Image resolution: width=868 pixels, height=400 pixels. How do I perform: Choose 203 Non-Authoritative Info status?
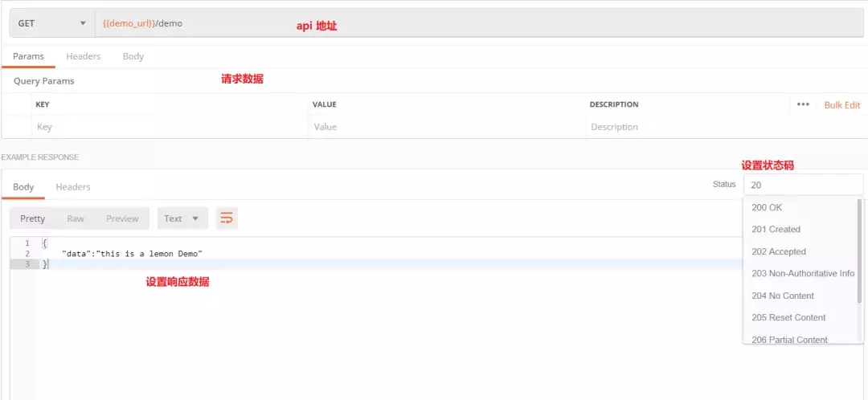(800, 273)
